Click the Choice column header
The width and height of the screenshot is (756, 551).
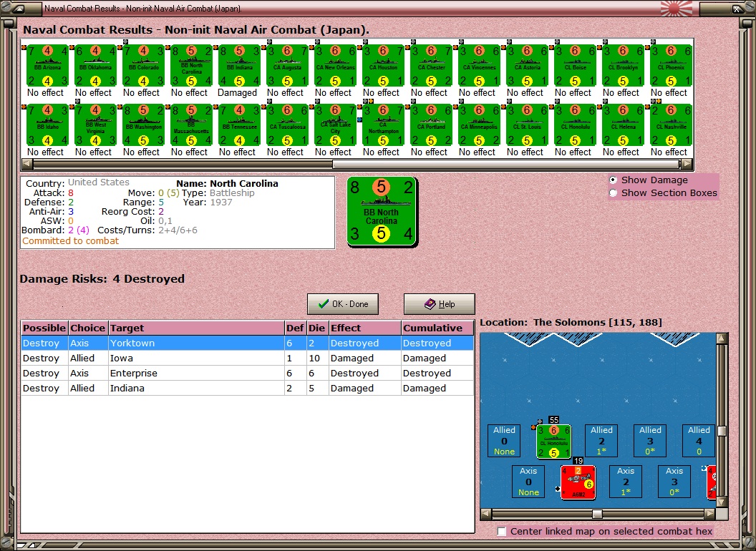(x=88, y=328)
